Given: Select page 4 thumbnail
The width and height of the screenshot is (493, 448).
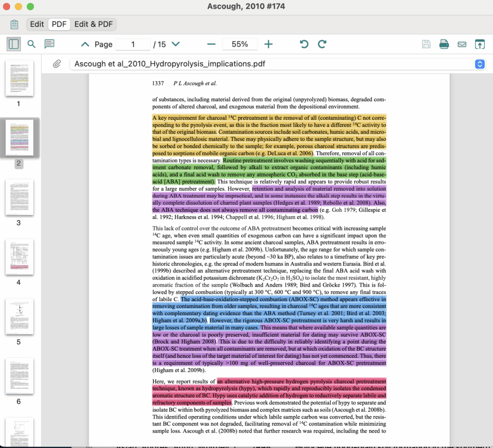Looking at the screenshot, I should (19, 257).
